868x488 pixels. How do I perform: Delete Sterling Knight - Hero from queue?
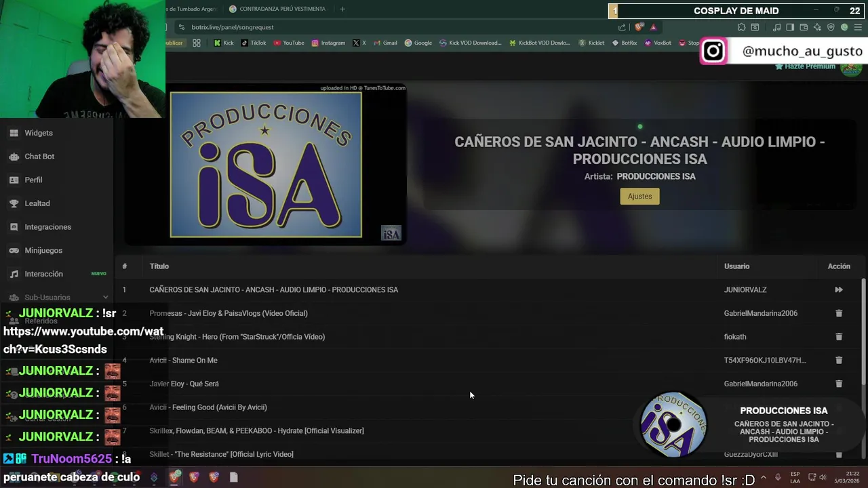pyautogui.click(x=839, y=337)
